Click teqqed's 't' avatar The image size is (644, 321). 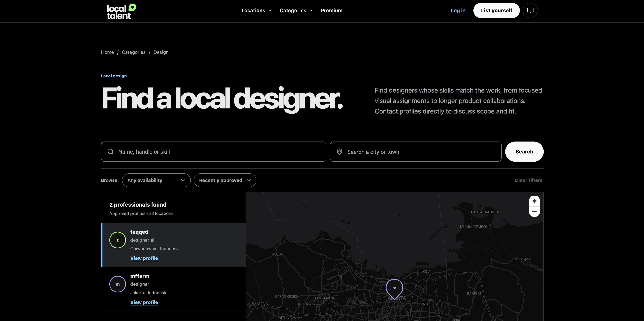click(x=117, y=240)
